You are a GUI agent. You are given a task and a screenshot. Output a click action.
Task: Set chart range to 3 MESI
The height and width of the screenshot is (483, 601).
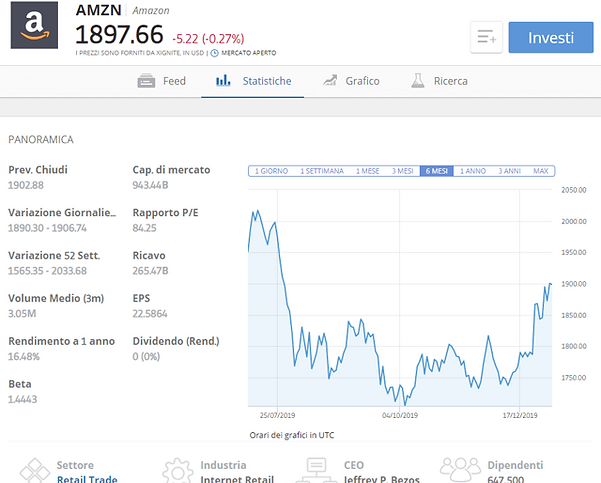[402, 171]
